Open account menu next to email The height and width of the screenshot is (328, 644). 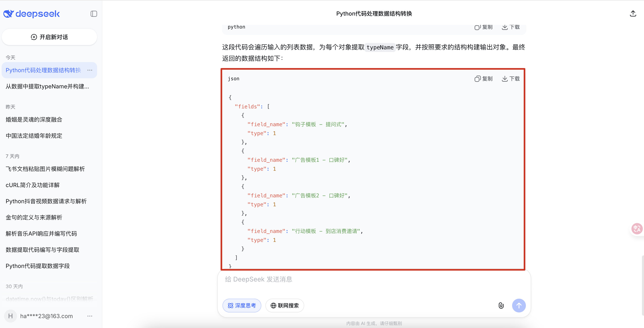pyautogui.click(x=90, y=316)
